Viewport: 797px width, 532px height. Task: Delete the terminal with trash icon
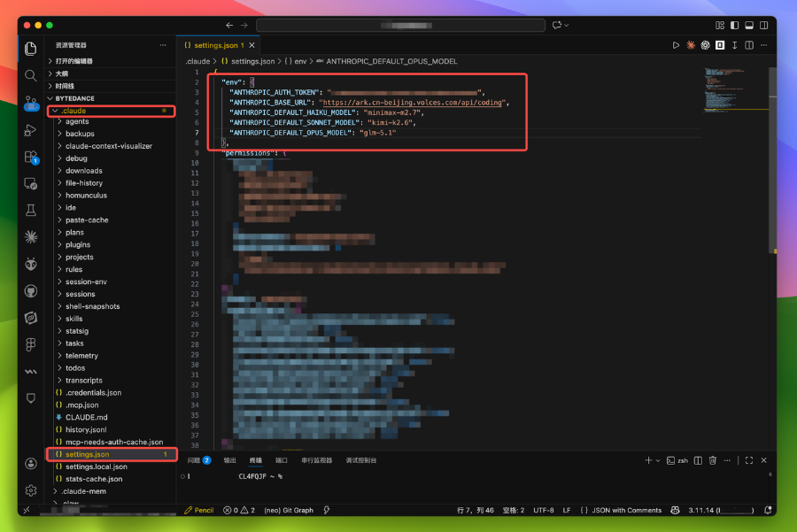click(712, 460)
